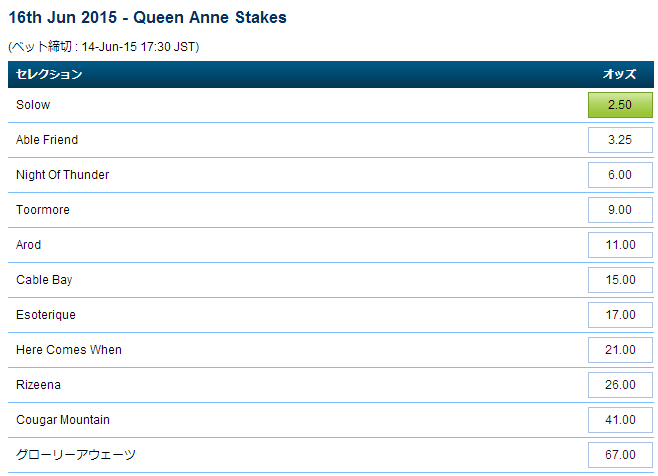Select Cougar Mountain at 41.00
The width and height of the screenshot is (658, 476).
point(620,420)
